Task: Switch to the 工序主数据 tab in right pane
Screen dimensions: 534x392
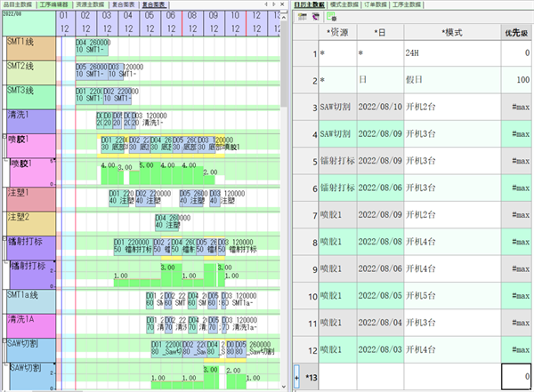Action: [x=407, y=4]
